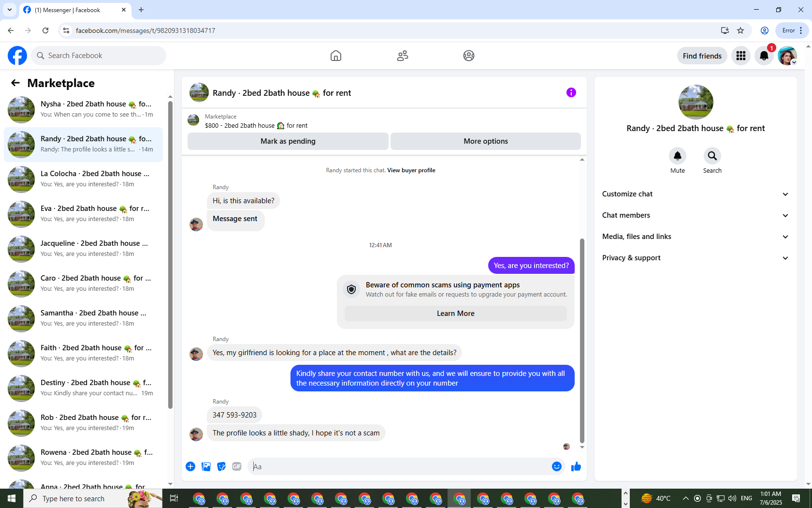The height and width of the screenshot is (508, 812).
Task: Open Eva conversation
Action: tap(83, 214)
